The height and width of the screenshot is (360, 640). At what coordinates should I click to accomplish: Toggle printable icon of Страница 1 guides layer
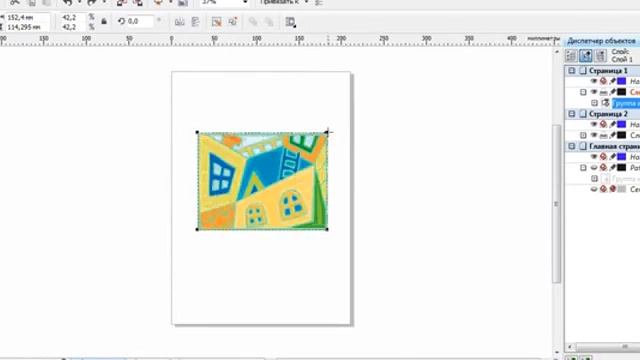tap(603, 81)
